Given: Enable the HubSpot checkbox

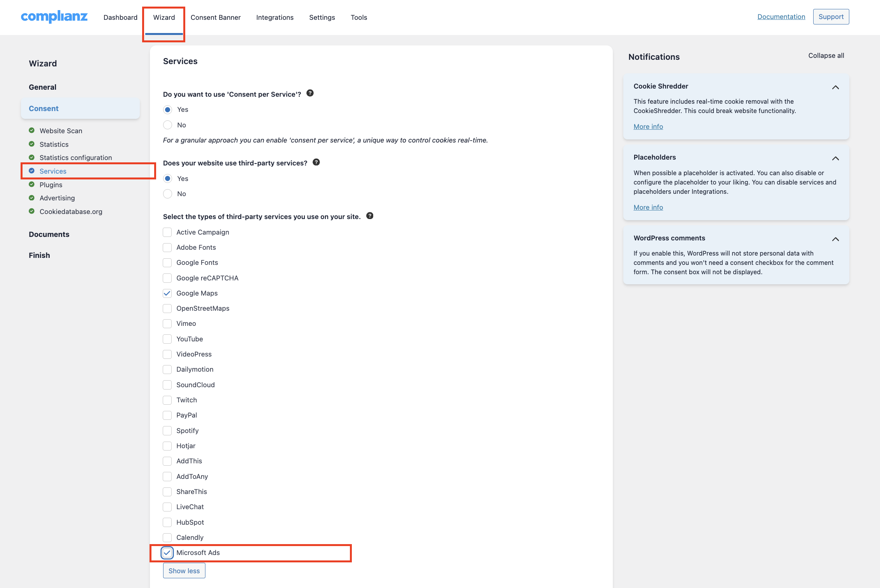Looking at the screenshot, I should click(x=167, y=522).
